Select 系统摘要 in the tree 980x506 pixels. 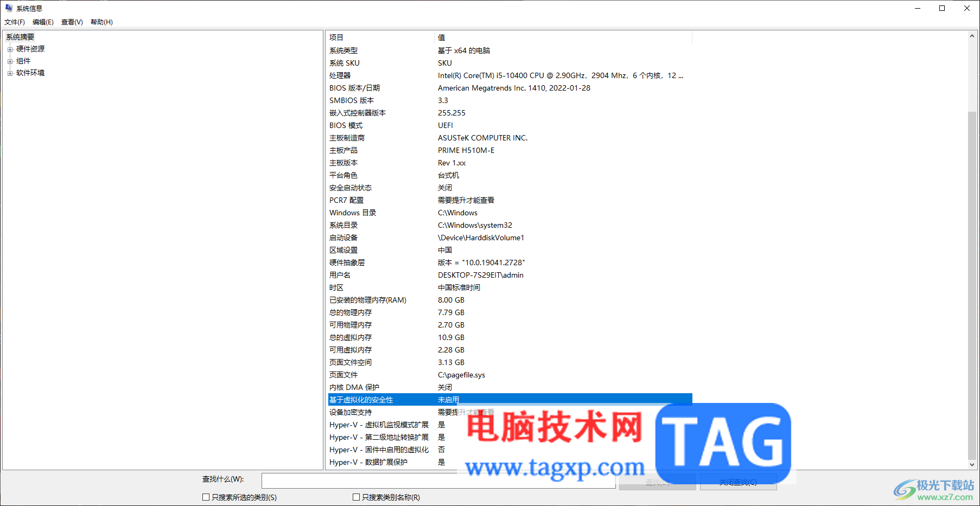coord(20,37)
